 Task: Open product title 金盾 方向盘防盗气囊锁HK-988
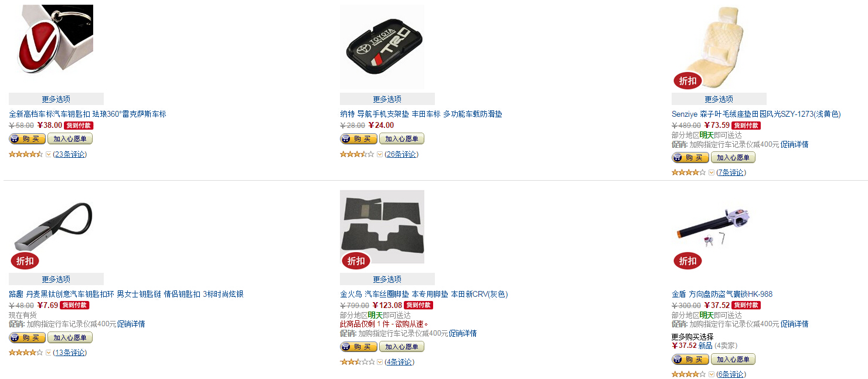722,294
